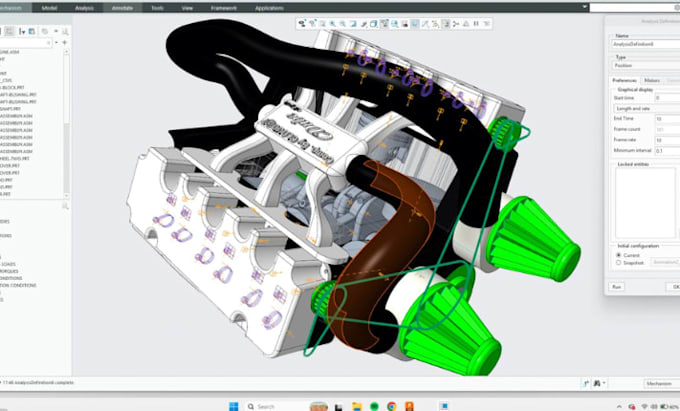This screenshot has height=411, width=680.
Task: Open the Applications ribbon tab
Action: [269, 8]
